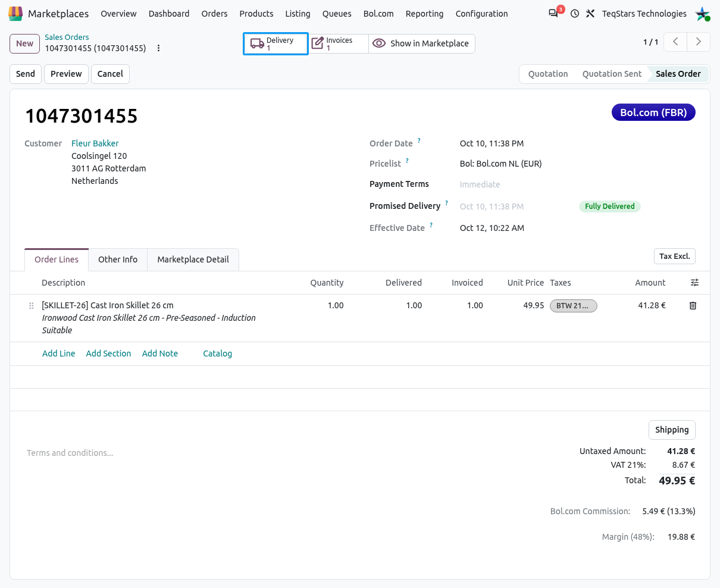Click the New button

tap(25, 43)
